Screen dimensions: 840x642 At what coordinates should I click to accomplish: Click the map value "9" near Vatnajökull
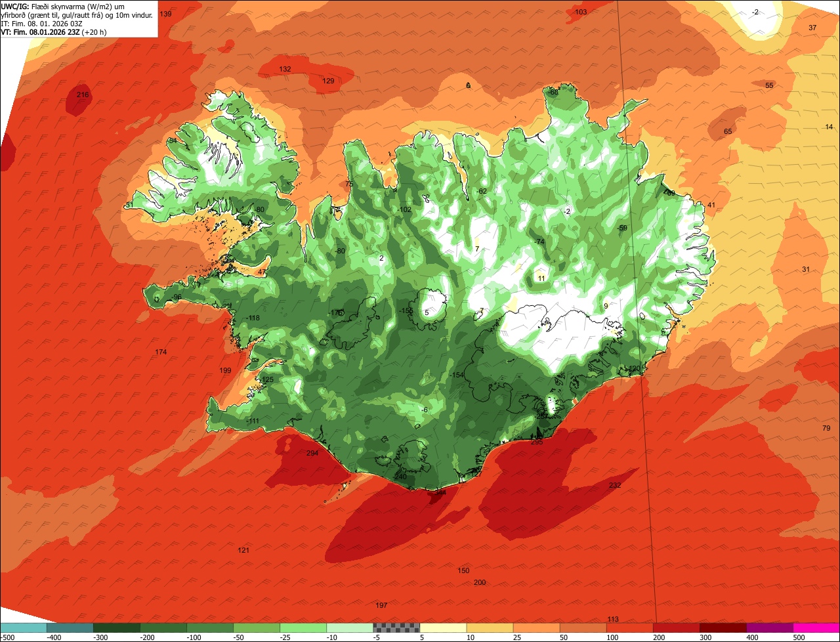tap(606, 306)
